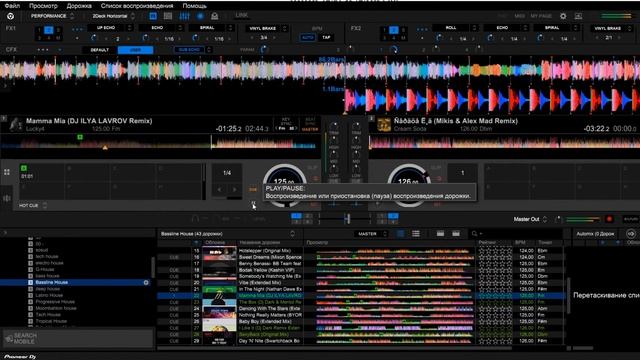Click the browser search magnifier icon
Image resolution: width=640 pixels, height=360 pixels.
tap(474, 234)
